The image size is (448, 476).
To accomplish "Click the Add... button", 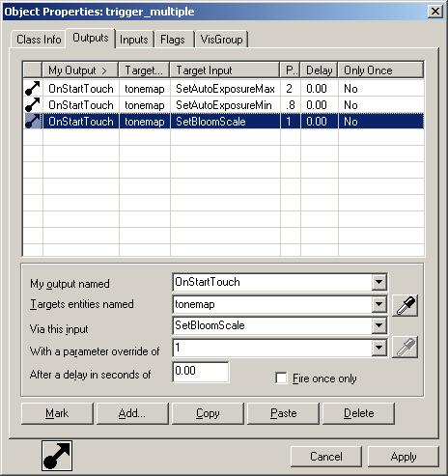I will click(x=132, y=413).
